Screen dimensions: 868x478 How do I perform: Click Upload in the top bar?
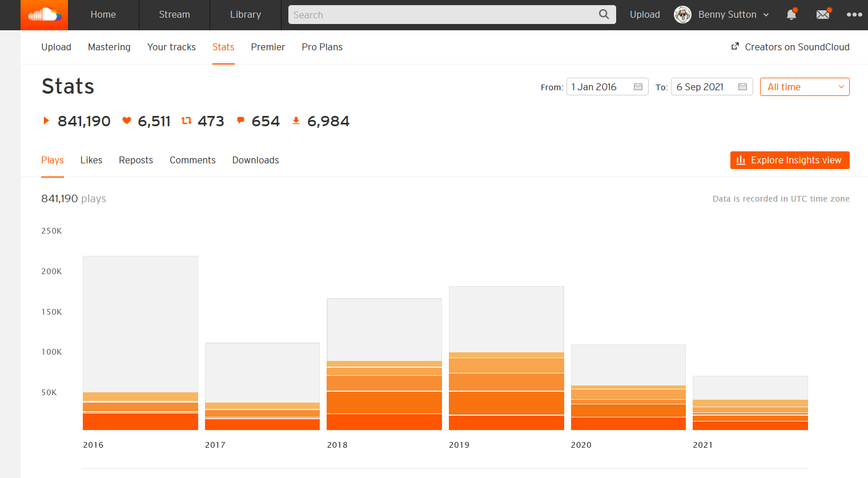coord(645,15)
